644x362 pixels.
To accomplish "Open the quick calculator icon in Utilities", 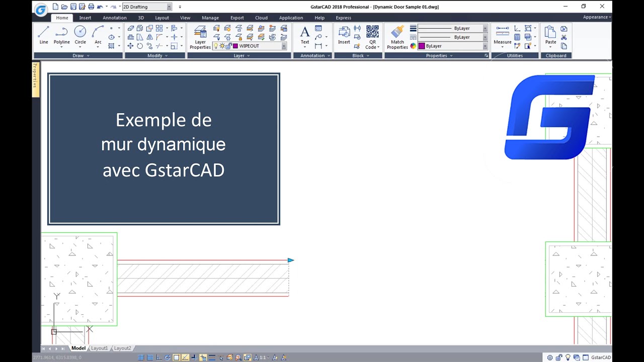I will [x=517, y=37].
